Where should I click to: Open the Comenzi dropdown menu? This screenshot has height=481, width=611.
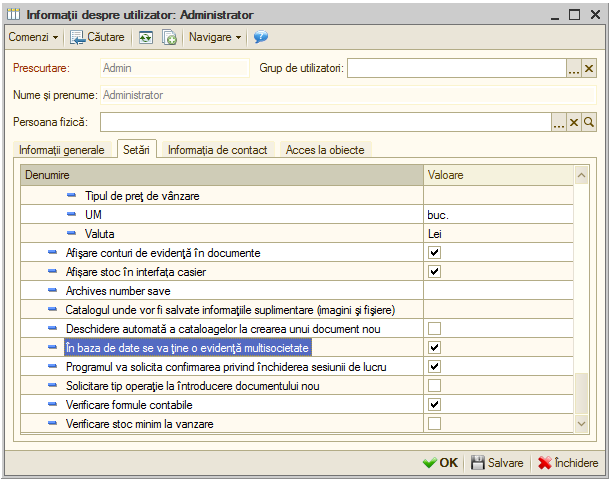pos(34,37)
